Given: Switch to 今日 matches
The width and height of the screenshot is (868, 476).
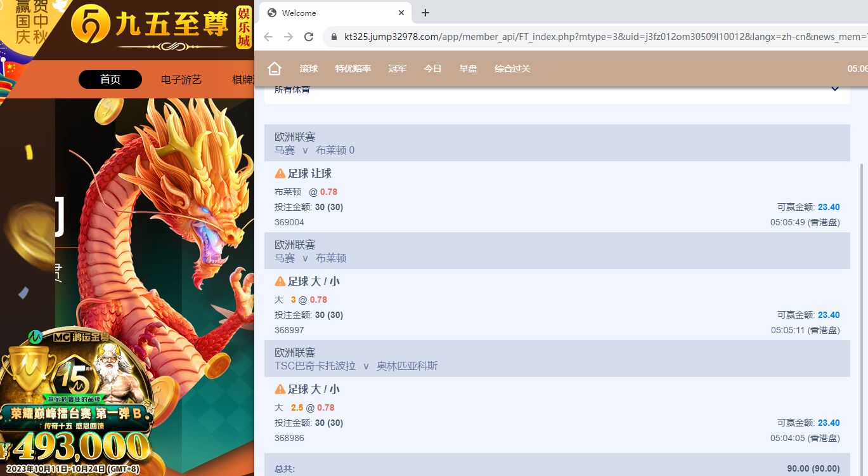Looking at the screenshot, I should tap(433, 69).
